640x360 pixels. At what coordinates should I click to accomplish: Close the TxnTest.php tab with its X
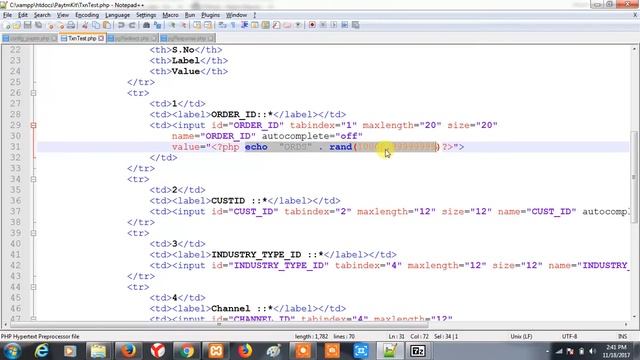(101, 38)
